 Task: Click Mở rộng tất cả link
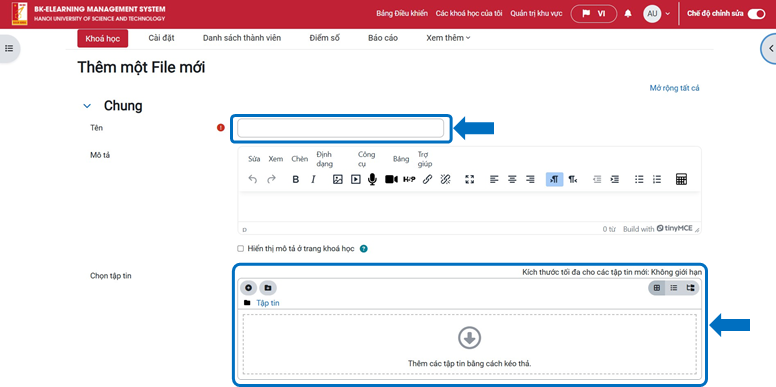[x=675, y=88]
